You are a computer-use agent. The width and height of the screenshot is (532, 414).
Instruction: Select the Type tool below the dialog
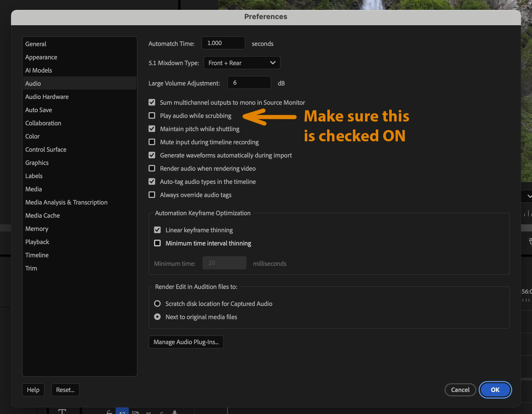62,411
